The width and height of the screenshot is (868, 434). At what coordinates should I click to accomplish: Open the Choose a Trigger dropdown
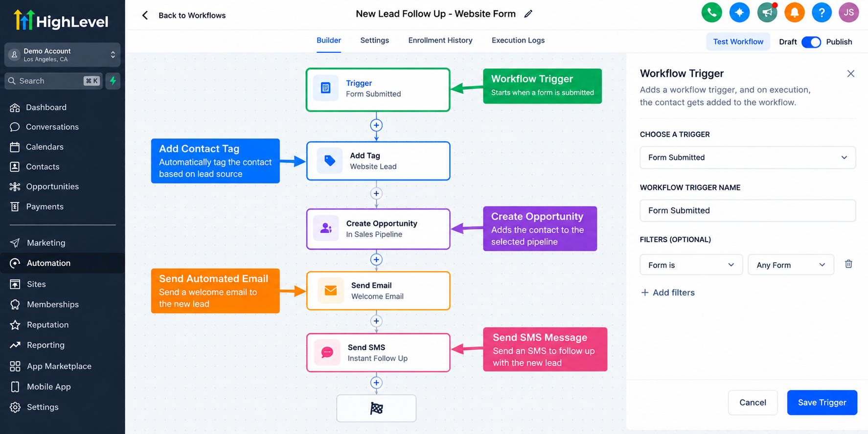coord(748,158)
